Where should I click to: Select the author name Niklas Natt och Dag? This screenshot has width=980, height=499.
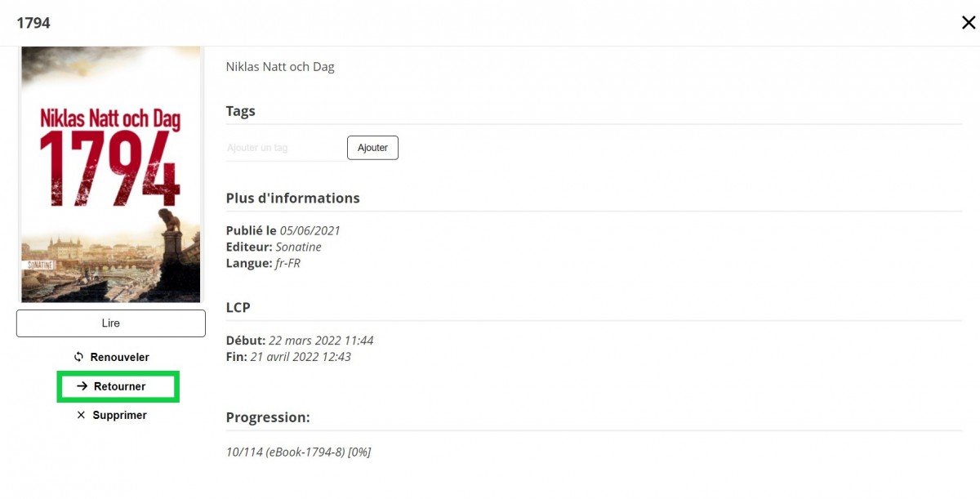[x=280, y=67]
